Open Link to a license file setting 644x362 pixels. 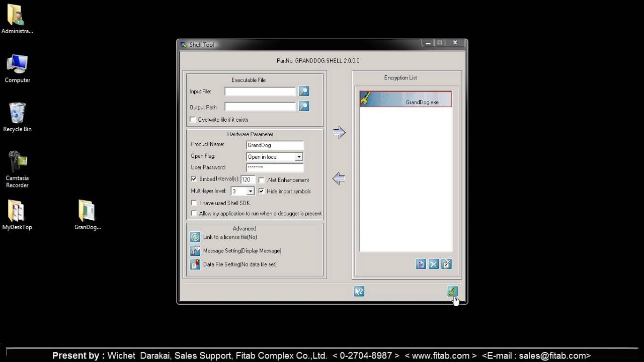coord(195,237)
